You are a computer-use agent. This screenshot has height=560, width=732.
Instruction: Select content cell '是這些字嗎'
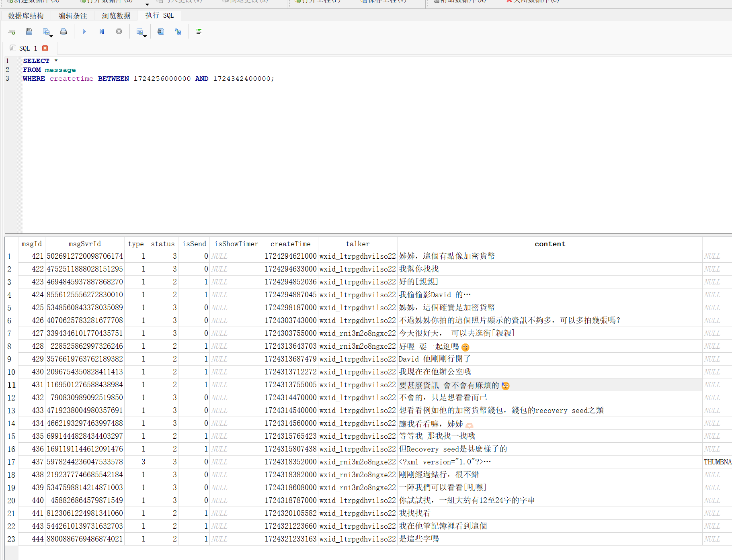point(550,539)
